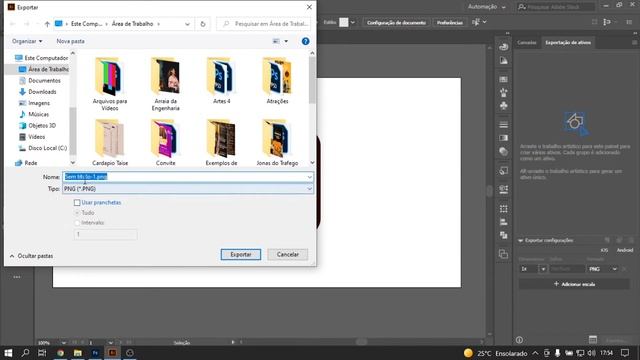Open view options dropdown arrow in dialog toolbar
This screenshot has height=360, width=640.
286,41
